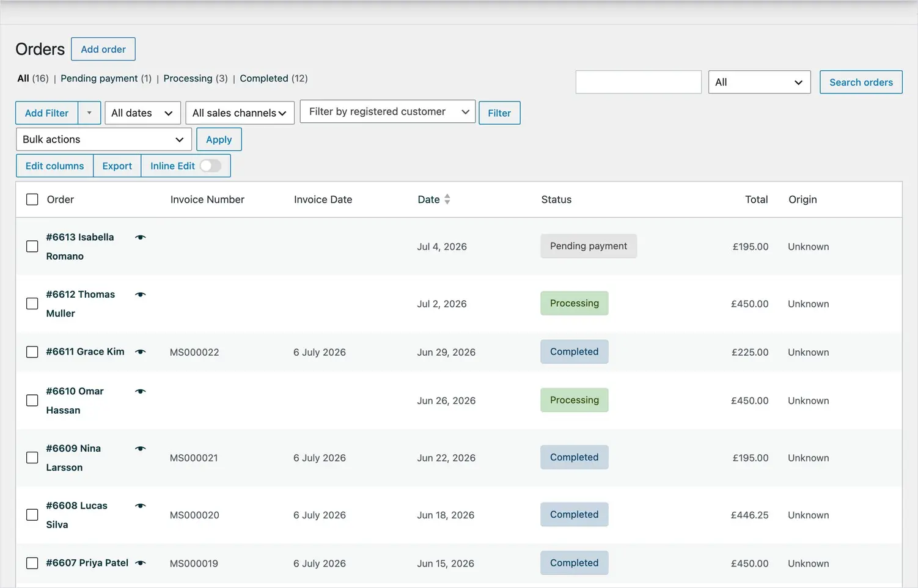Click invoice number MS000022

coord(194,352)
